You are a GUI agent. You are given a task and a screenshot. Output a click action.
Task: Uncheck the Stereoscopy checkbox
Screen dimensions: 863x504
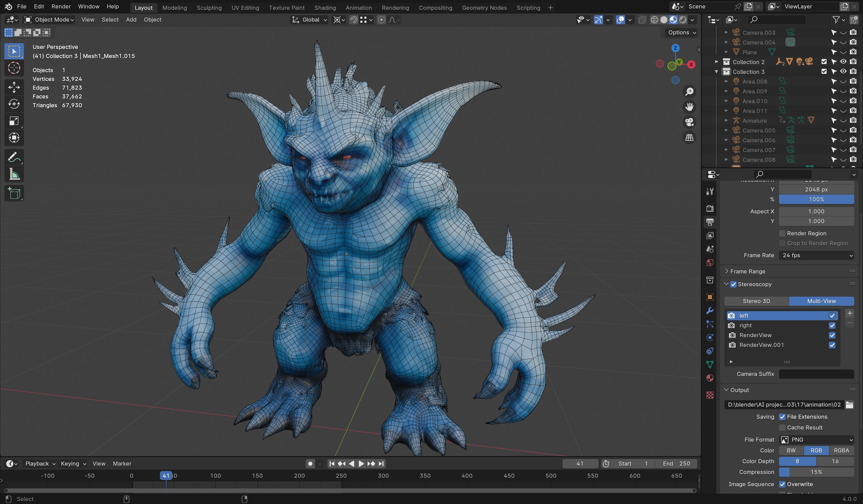pos(734,284)
